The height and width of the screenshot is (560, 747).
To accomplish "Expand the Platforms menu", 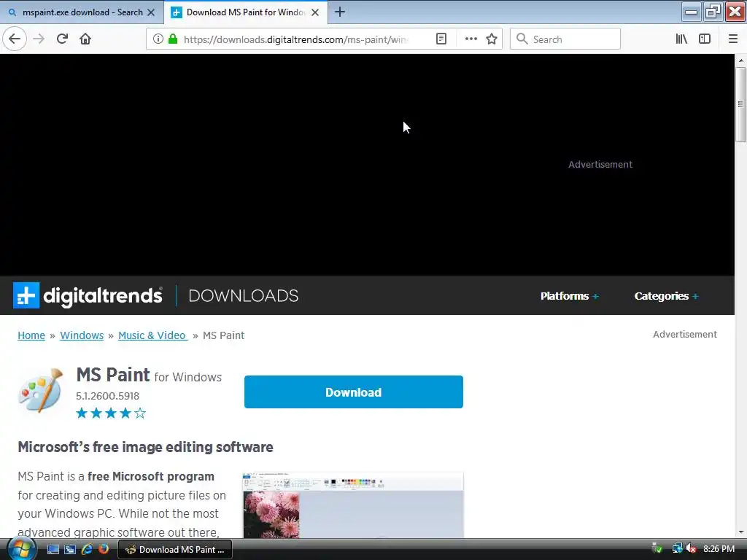I will click(x=569, y=296).
